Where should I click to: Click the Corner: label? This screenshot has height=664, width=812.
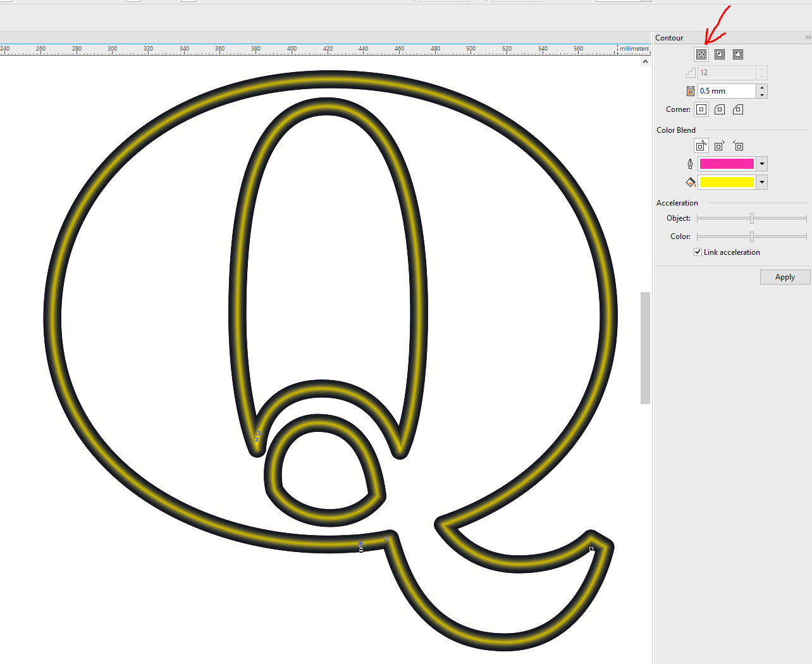(678, 109)
